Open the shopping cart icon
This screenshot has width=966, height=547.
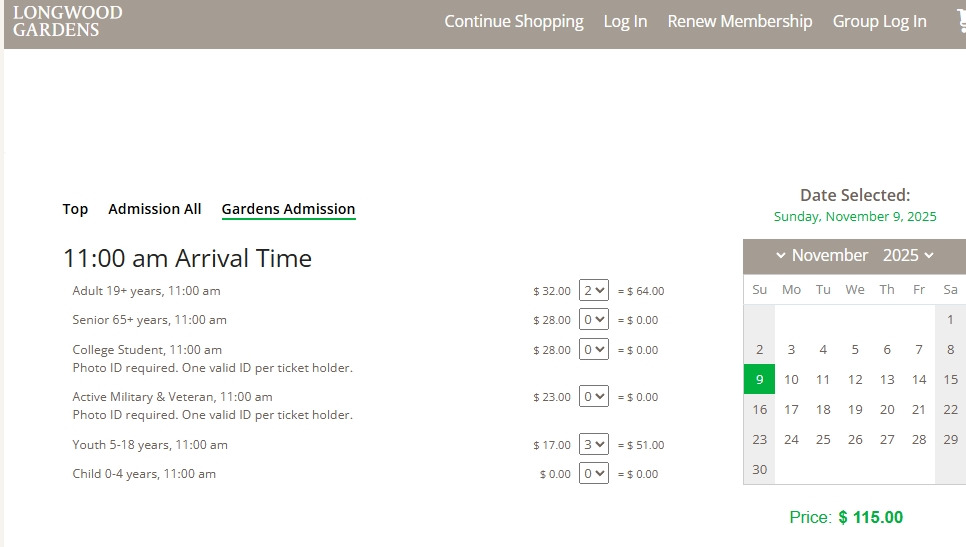961,21
